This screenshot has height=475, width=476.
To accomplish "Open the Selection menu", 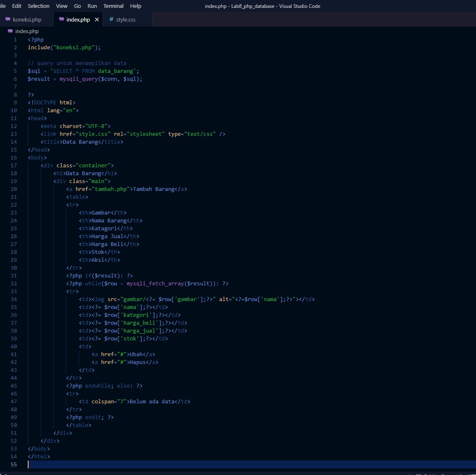I will [x=38, y=6].
